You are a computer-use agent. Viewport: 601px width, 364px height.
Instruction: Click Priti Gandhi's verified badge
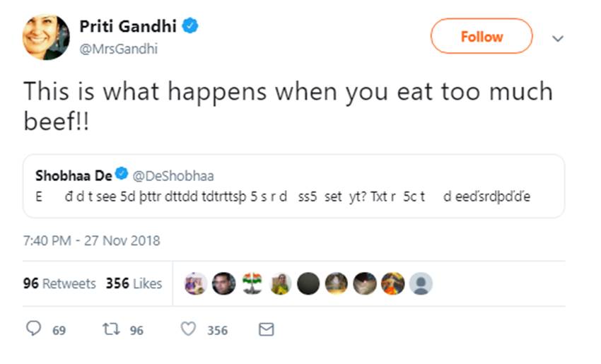[190, 27]
